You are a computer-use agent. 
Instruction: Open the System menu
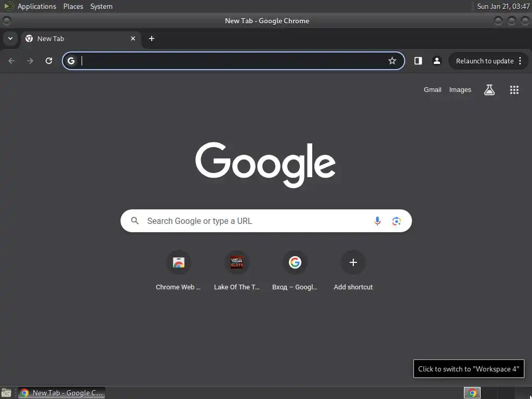[x=101, y=6]
